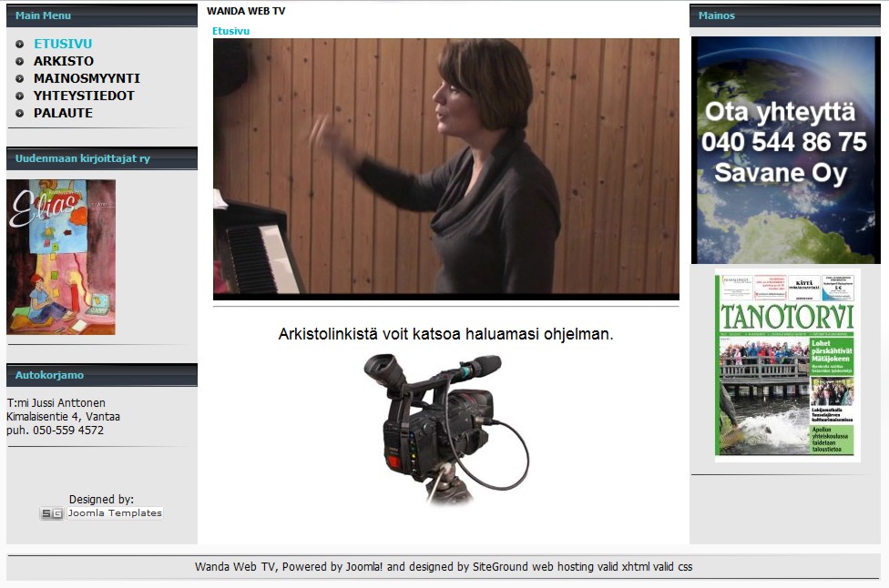
Task: Click the video camera image
Action: tap(446, 430)
